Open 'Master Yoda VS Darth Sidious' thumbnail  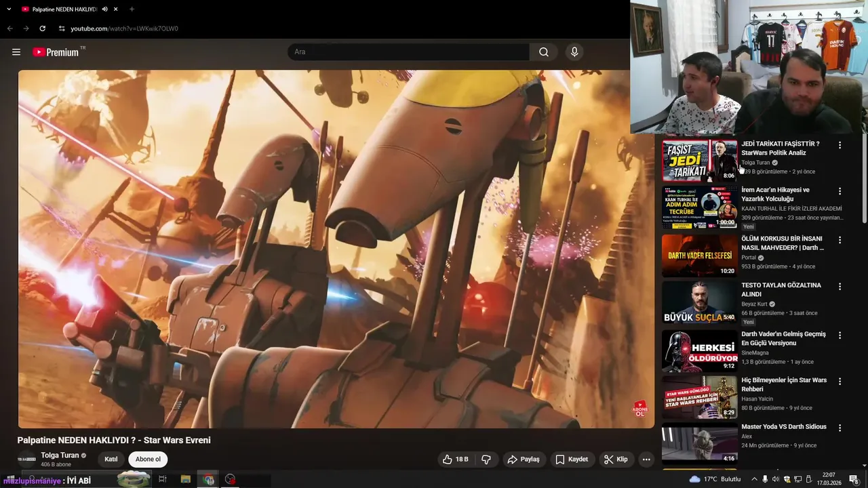point(700,443)
